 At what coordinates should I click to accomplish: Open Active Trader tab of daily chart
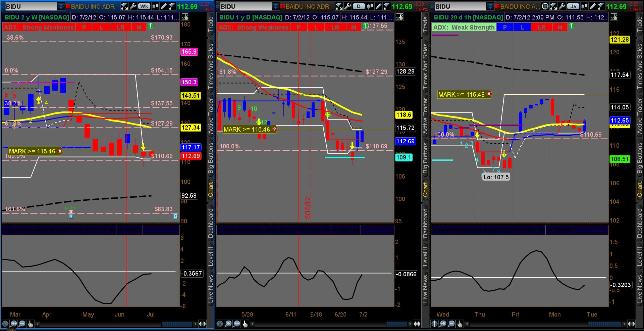[425, 116]
